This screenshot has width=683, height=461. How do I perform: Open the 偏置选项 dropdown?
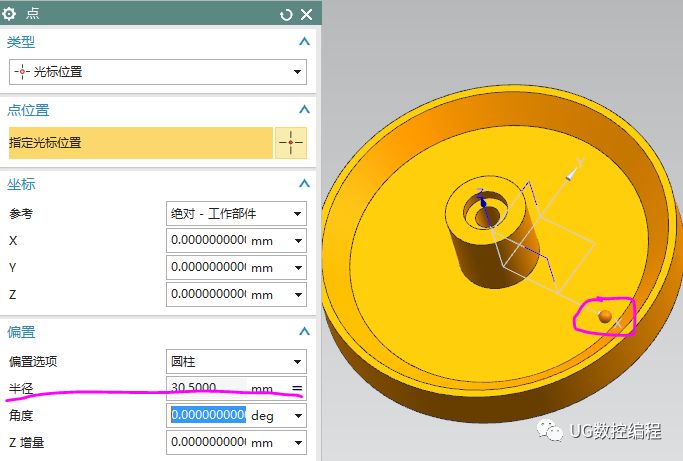coord(236,361)
